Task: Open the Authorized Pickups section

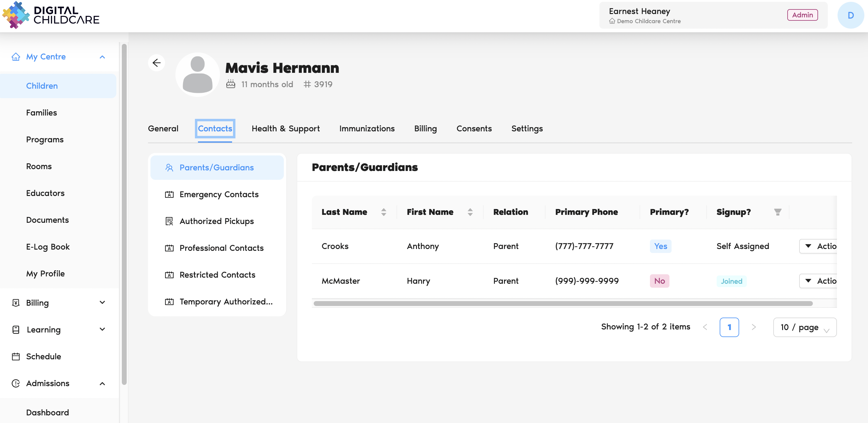Action: click(x=216, y=221)
